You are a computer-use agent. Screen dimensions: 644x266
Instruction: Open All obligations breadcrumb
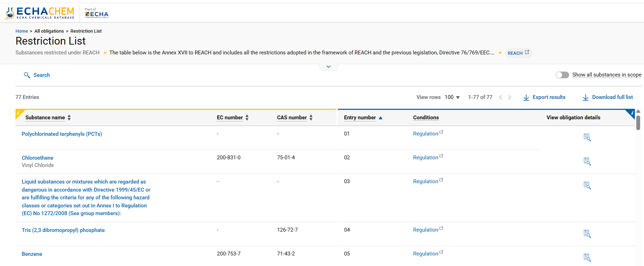49,31
